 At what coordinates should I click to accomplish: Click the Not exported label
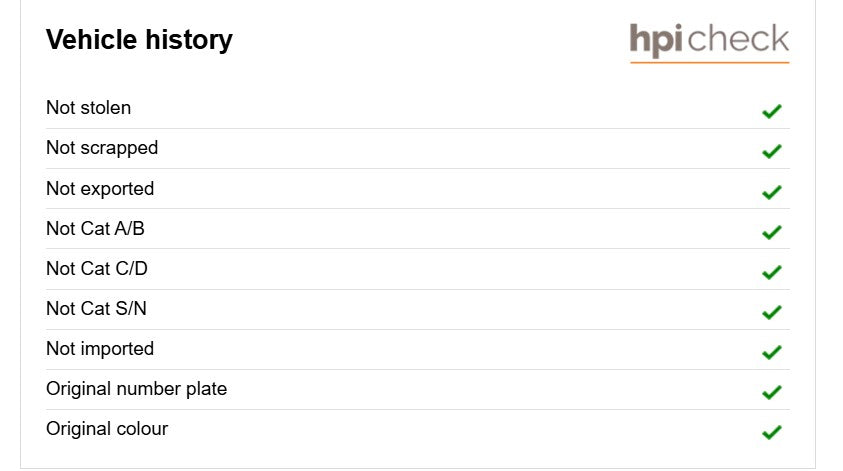pyautogui.click(x=100, y=189)
